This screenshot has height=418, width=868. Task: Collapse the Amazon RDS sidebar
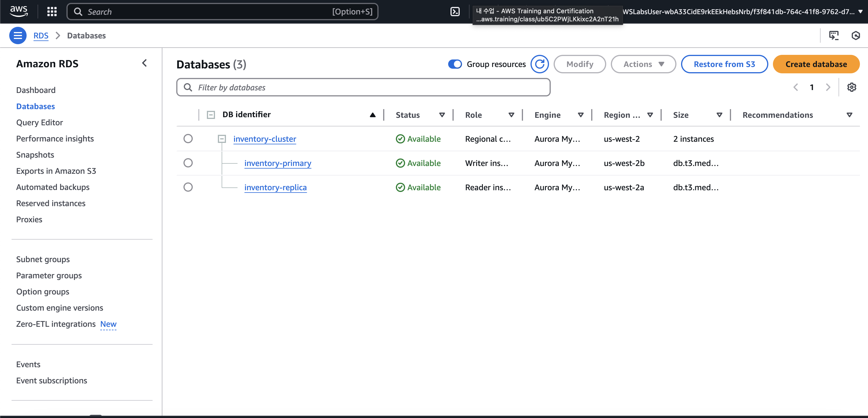[x=144, y=63]
